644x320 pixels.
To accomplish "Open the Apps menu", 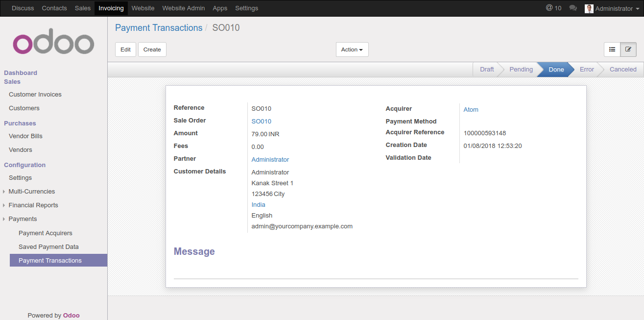I will [220, 8].
